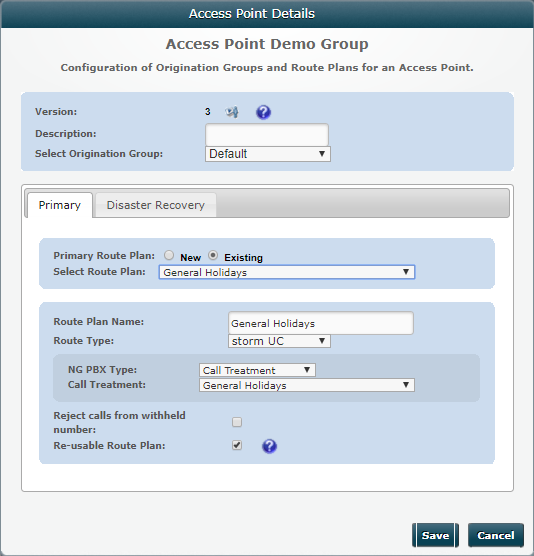Switch to the Primary tab
534x556 pixels.
point(60,205)
